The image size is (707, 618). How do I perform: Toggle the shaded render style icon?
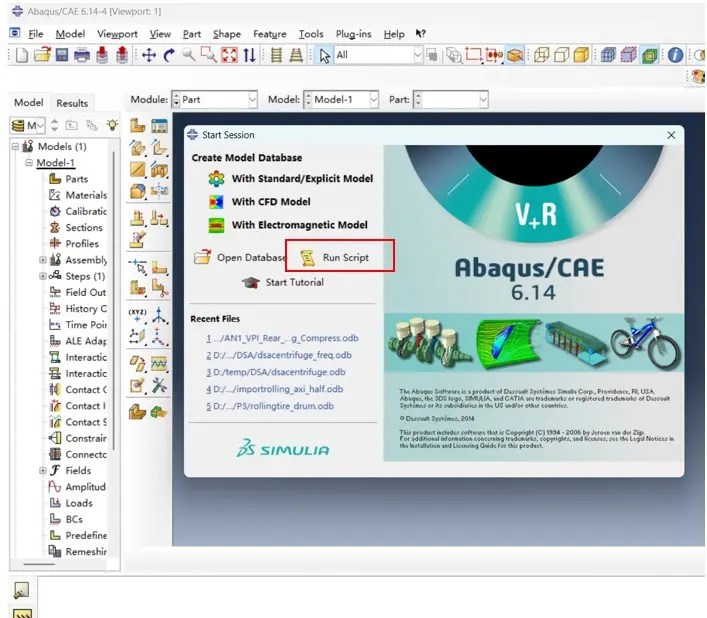point(581,55)
